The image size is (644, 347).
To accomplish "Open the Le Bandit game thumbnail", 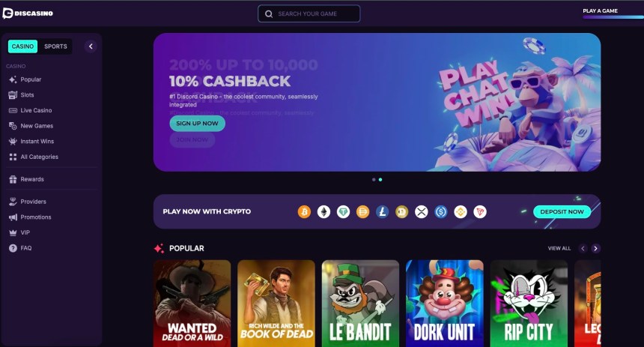I will click(x=360, y=304).
